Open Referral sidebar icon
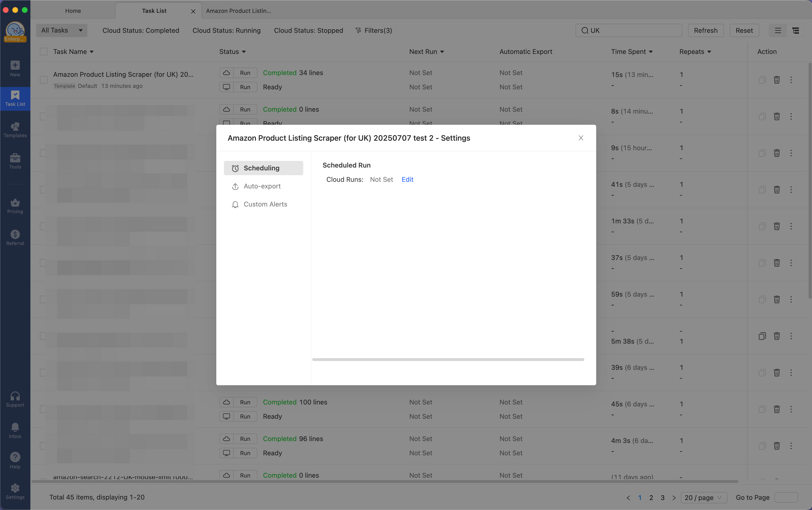812x510 pixels. coord(15,238)
